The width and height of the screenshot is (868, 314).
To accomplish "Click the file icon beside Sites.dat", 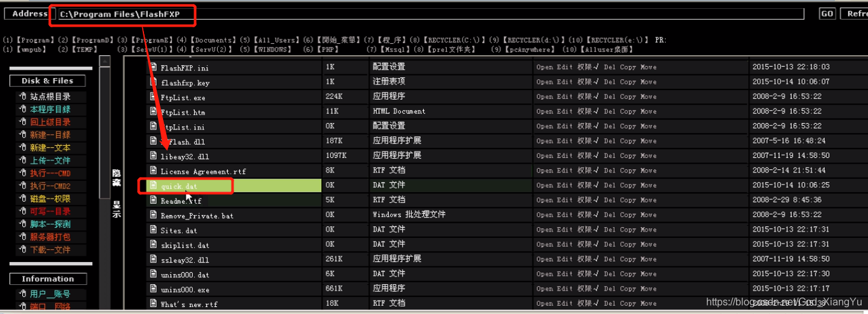I will pyautogui.click(x=153, y=230).
